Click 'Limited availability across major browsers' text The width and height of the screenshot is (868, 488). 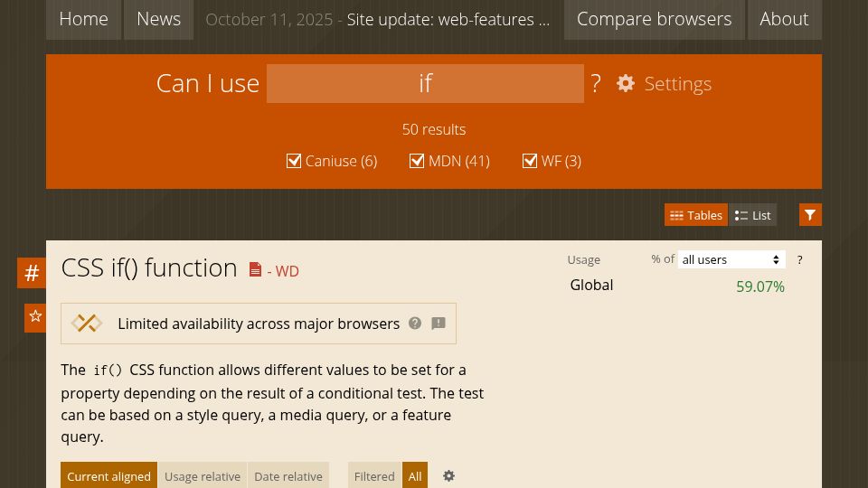[259, 324]
